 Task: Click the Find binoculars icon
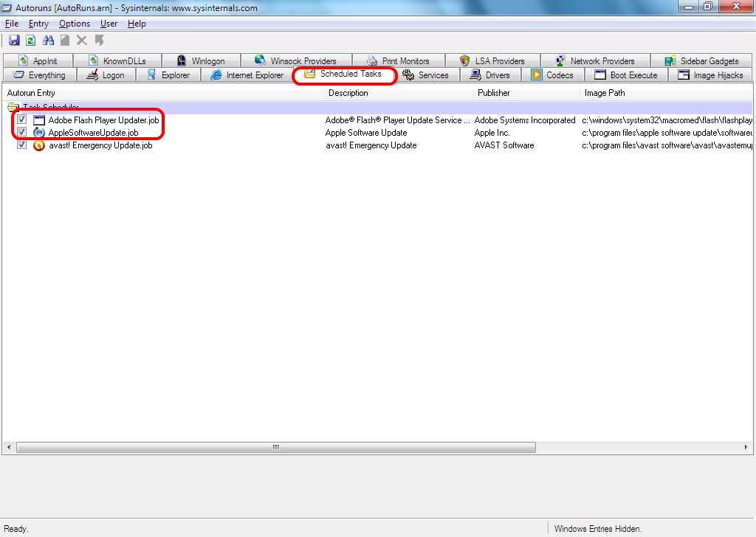[48, 41]
